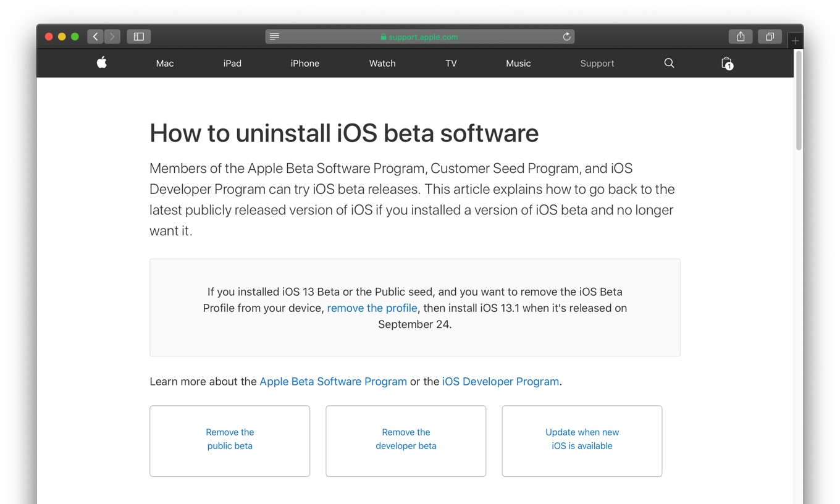Viewport: 840px width, 504px height.
Task: Open the Support navigation item
Action: (597, 63)
